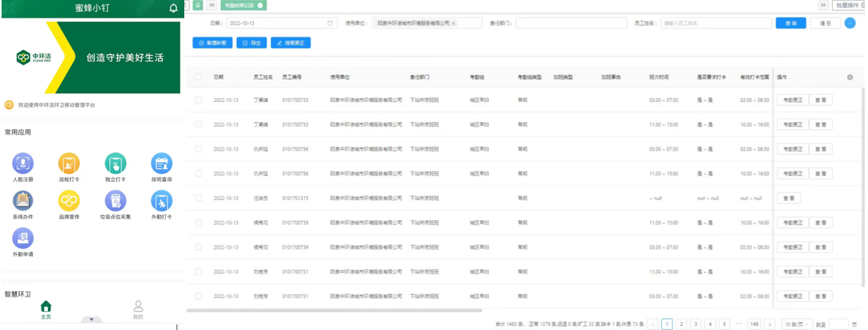Tap the notification bell icon
868x330 pixels.
coord(174,8)
